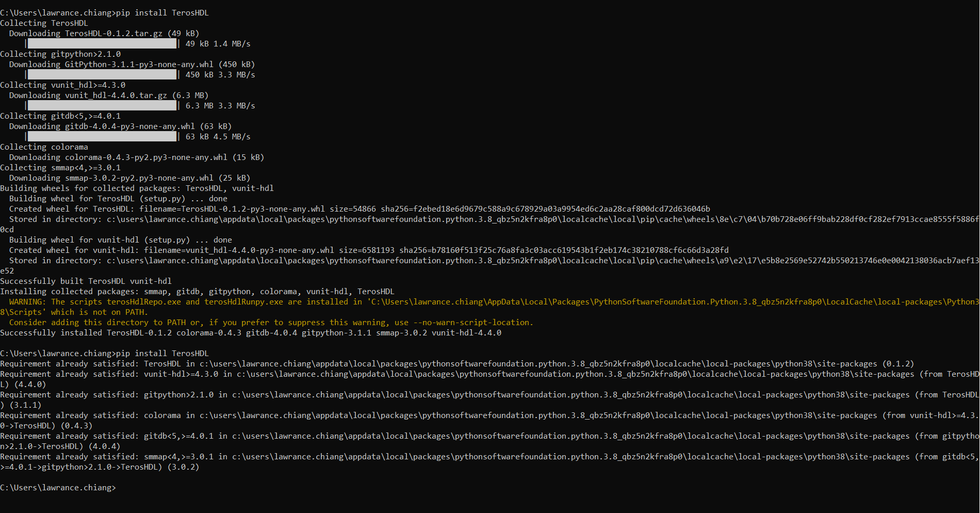Click the 'size=6581193' value
This screenshot has width=980, height=513.
coord(367,250)
